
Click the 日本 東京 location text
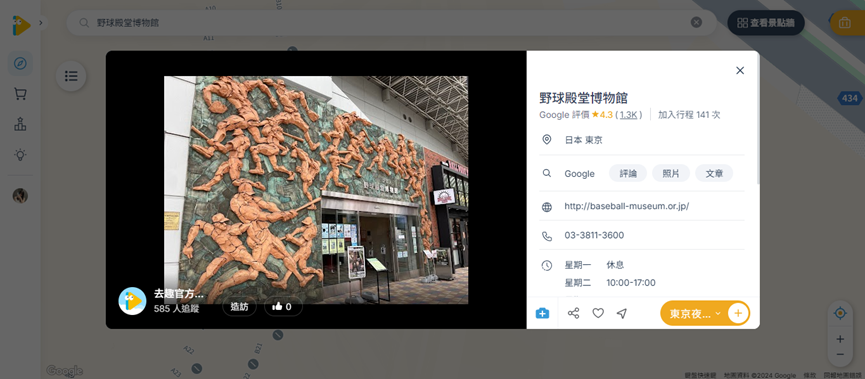pos(583,140)
